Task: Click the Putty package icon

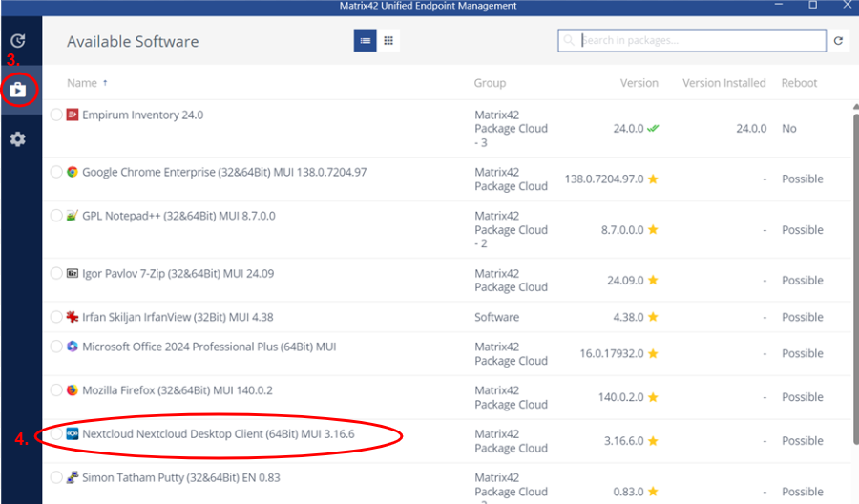Action: tap(73, 477)
